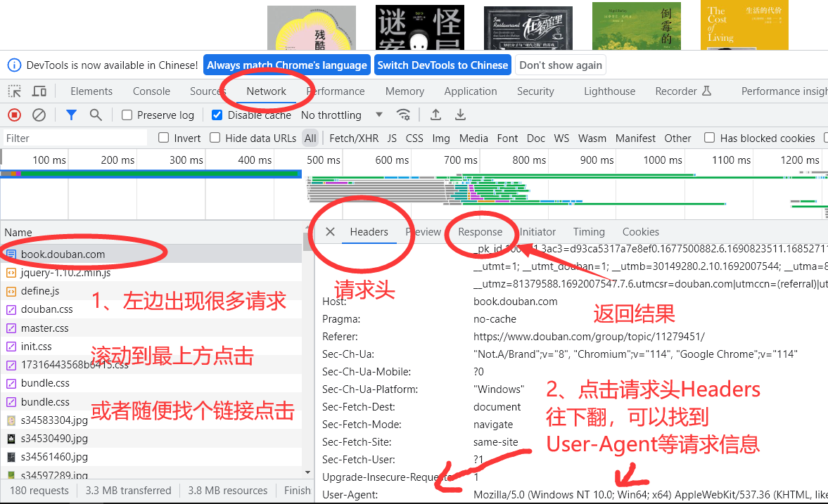Open the No throttling dropdown
The image size is (828, 504).
coord(342,115)
